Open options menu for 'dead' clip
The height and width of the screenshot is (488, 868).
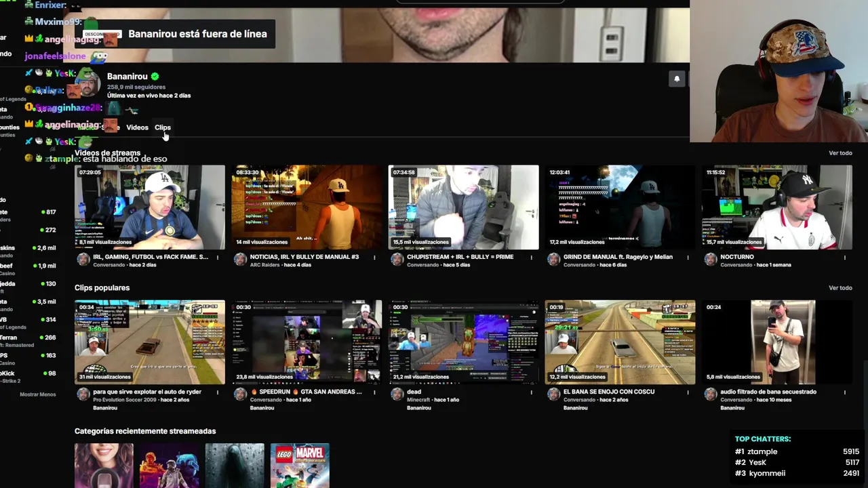pos(531,392)
